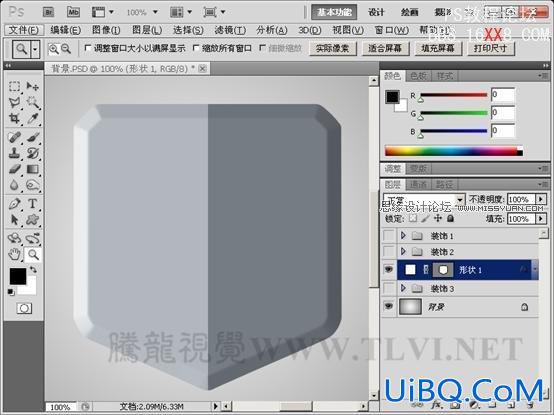Switch to the 色板 tab
The width and height of the screenshot is (554, 415).
pos(418,76)
